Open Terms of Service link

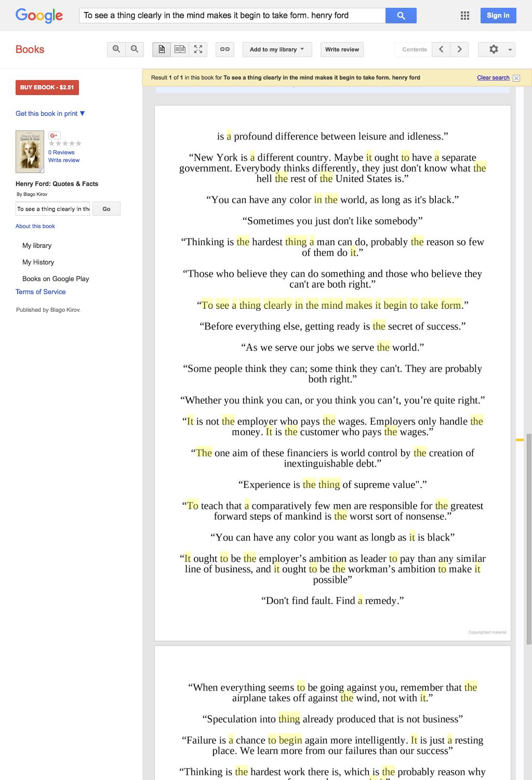[x=41, y=292]
